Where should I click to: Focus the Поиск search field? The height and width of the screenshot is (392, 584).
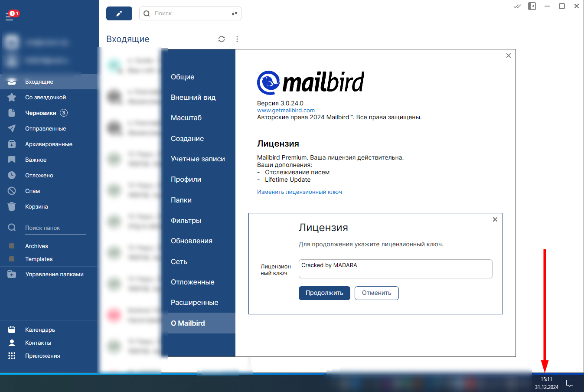coord(190,13)
